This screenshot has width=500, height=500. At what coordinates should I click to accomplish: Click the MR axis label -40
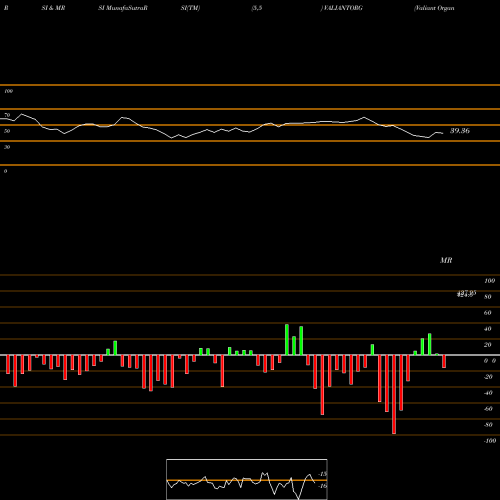[488, 393]
